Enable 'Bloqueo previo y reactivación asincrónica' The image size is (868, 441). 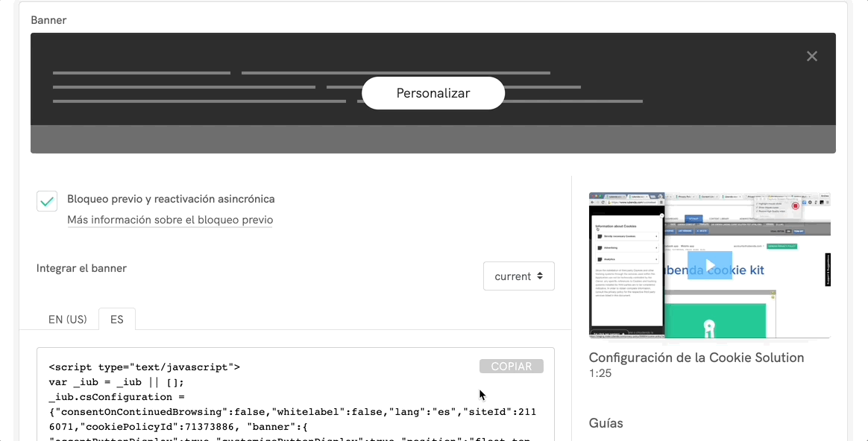tap(46, 201)
